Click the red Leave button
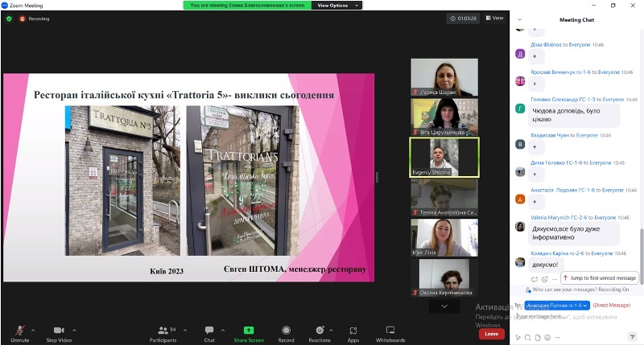The image size is (644, 345). coord(490,333)
